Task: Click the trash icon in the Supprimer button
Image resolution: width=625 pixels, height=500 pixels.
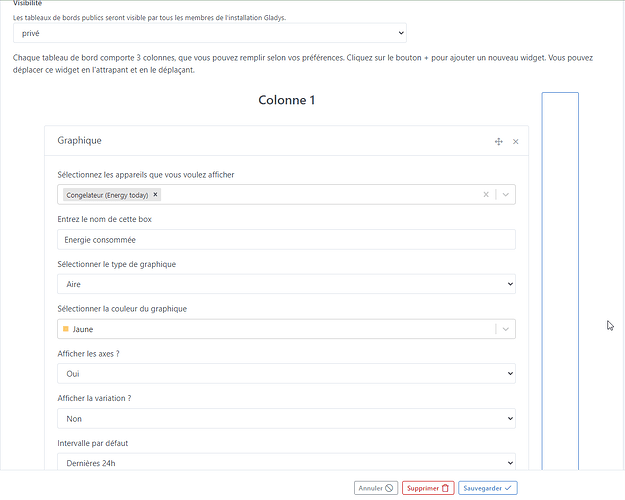Action: click(446, 488)
